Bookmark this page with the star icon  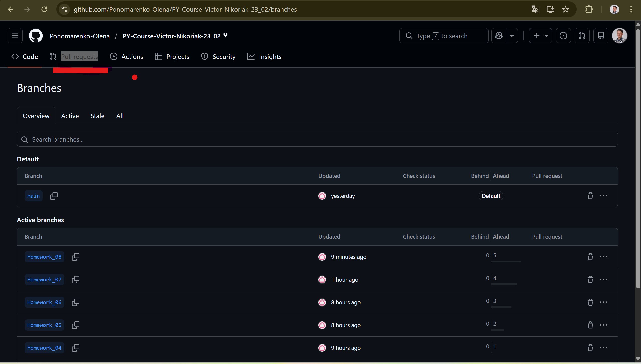point(565,10)
